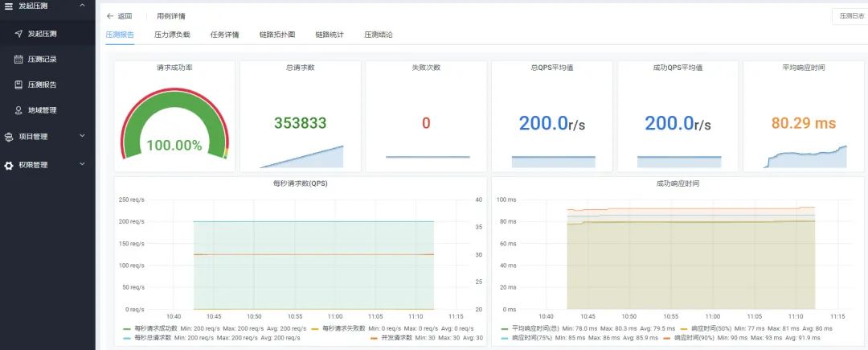Click the 发起压测 hamburger menu icon
Viewport: 868px width, 350px height.
[x=8, y=6]
